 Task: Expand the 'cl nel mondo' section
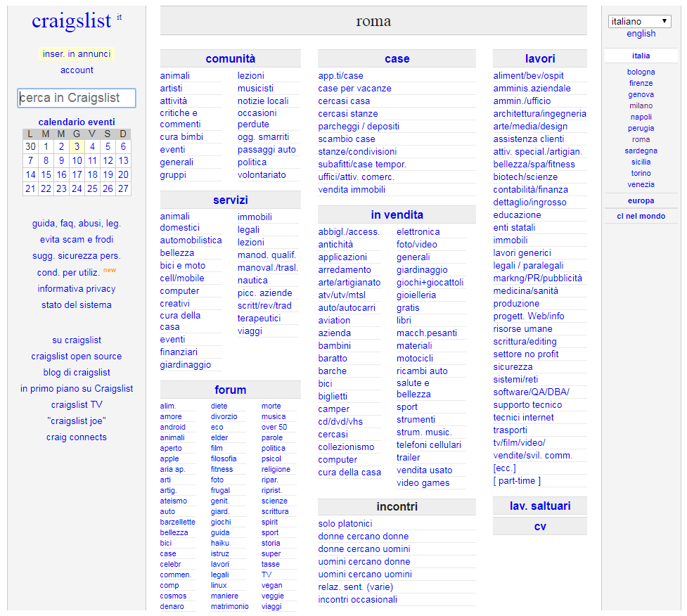tap(641, 216)
